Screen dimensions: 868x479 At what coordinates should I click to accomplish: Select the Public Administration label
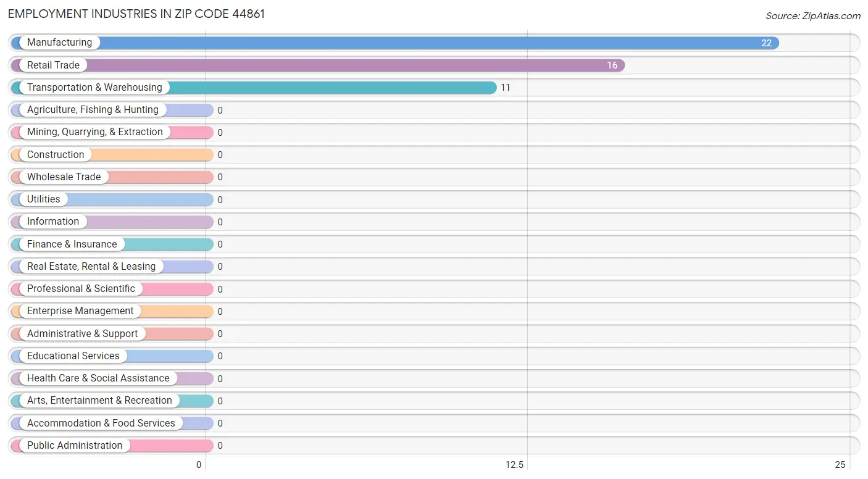[75, 446]
